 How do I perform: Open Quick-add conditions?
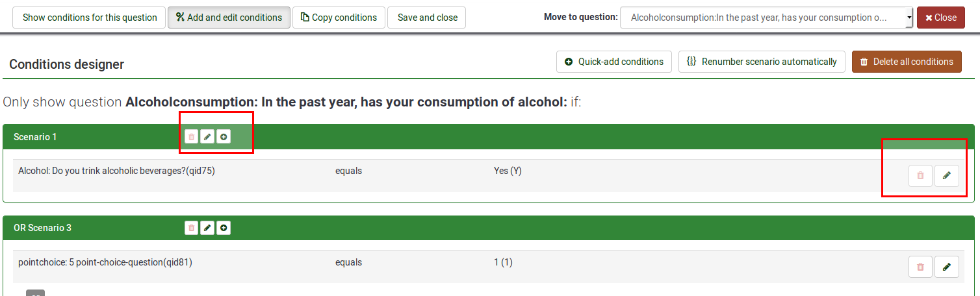pos(614,62)
